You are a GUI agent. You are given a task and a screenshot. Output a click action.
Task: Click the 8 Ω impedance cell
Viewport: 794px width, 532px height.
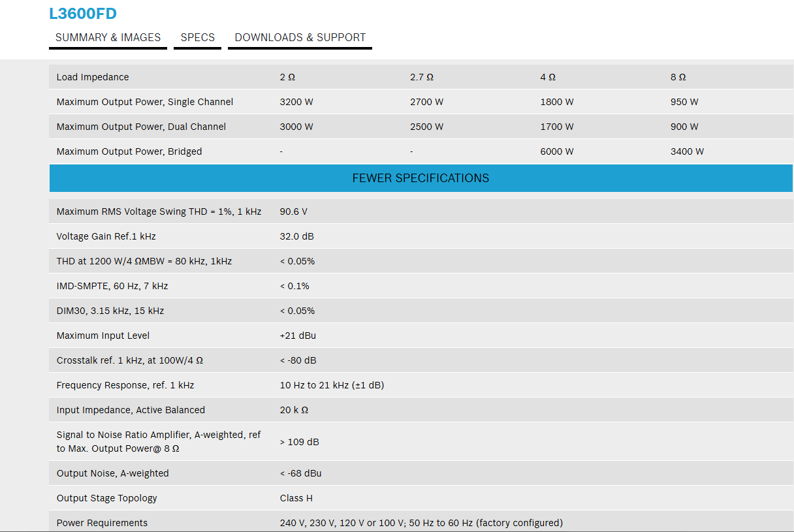pos(678,77)
